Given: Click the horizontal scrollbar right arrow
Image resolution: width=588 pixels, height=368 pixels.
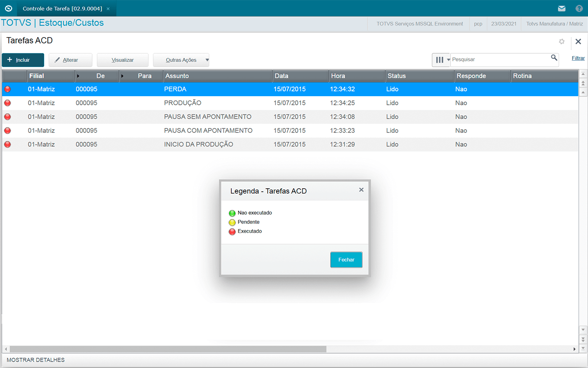Looking at the screenshot, I should [574, 349].
